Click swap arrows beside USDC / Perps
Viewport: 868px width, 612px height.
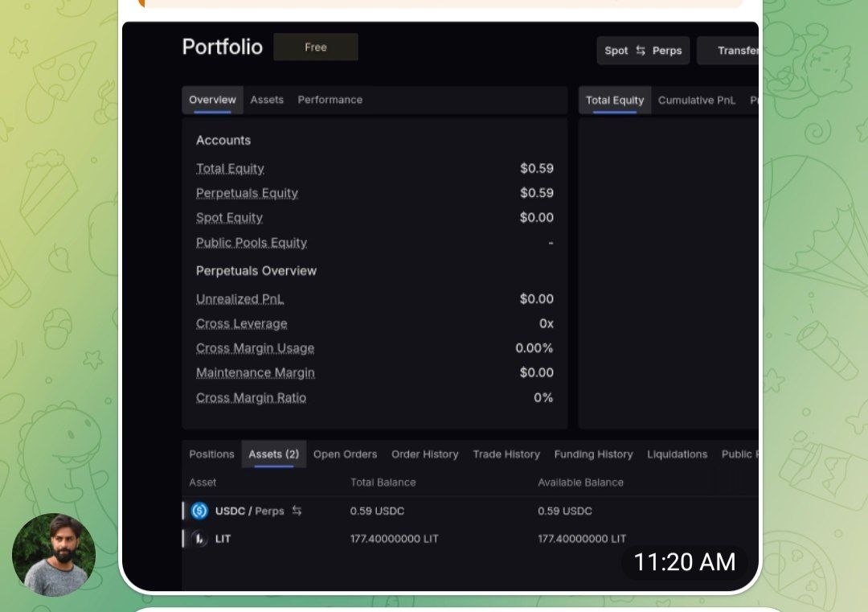pyautogui.click(x=297, y=511)
